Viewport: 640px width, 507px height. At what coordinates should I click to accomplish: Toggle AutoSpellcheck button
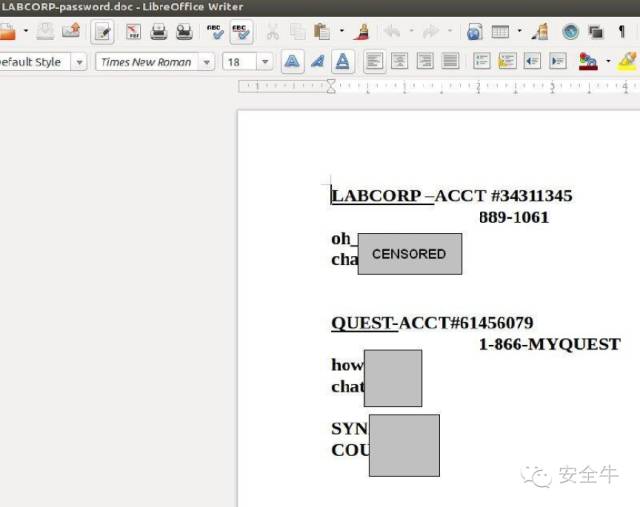[x=241, y=31]
